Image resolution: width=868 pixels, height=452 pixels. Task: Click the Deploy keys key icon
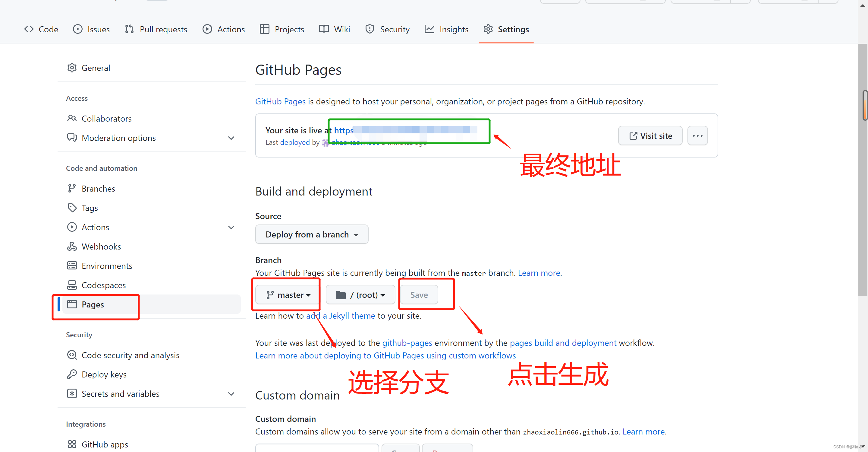(x=72, y=374)
